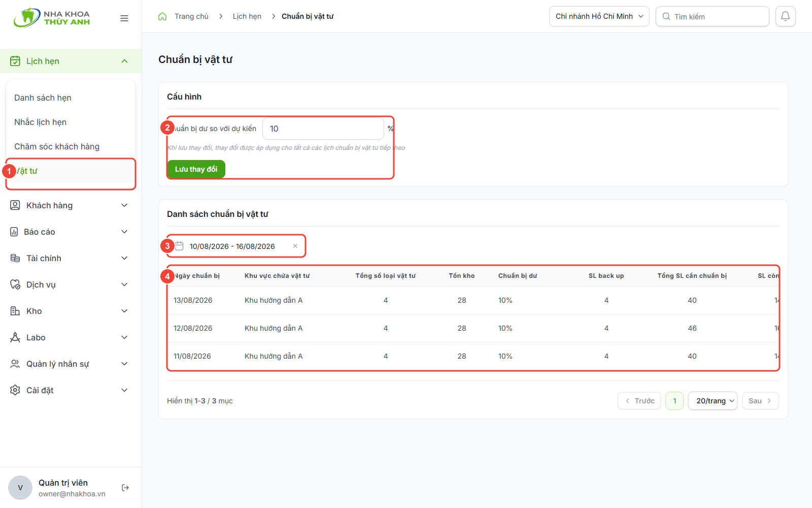Open the 20/trang page size dropdown
This screenshot has height=508, width=812.
click(713, 401)
